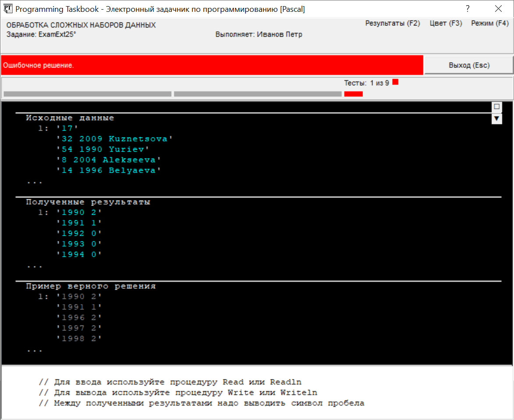This screenshot has height=420, width=514.
Task: Select the 'Пример верного решения' section header
Action: tap(91, 286)
